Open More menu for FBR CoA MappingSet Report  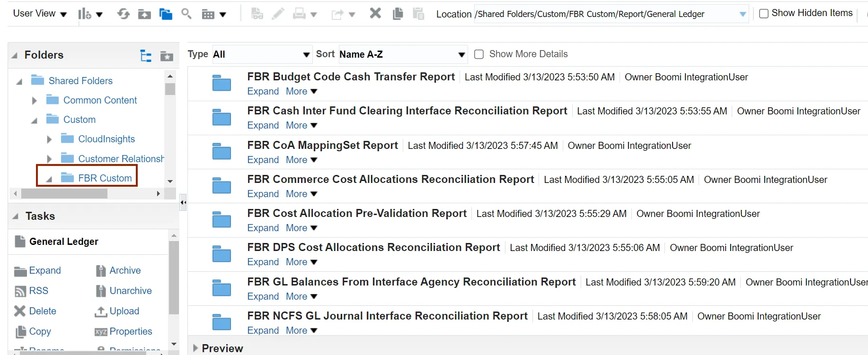[x=301, y=160]
